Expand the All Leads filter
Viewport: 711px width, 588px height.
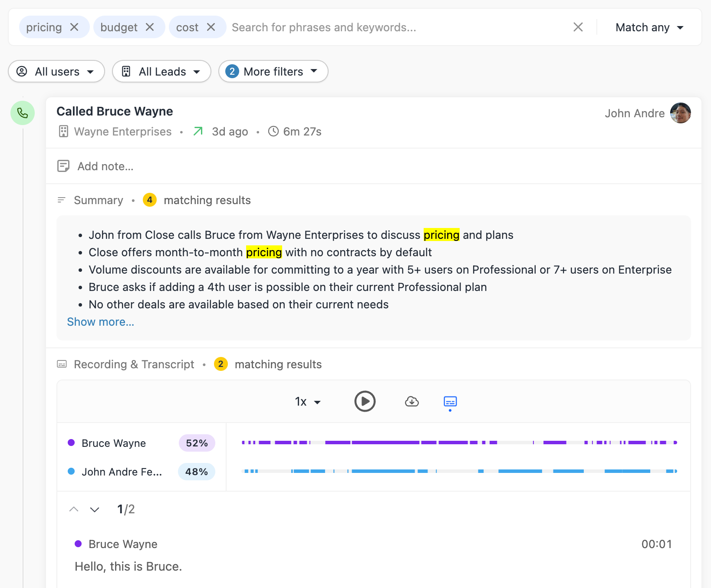coord(161,71)
